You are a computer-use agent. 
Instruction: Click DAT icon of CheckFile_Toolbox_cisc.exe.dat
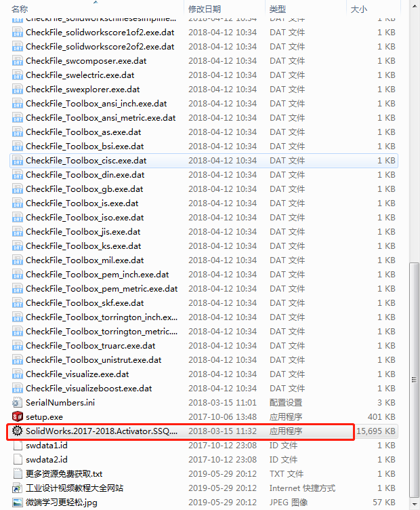[x=17, y=160]
